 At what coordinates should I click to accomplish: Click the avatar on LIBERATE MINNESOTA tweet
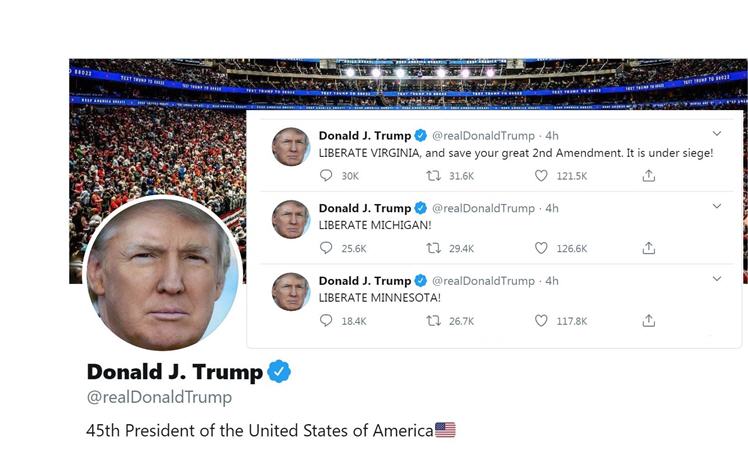(x=291, y=292)
